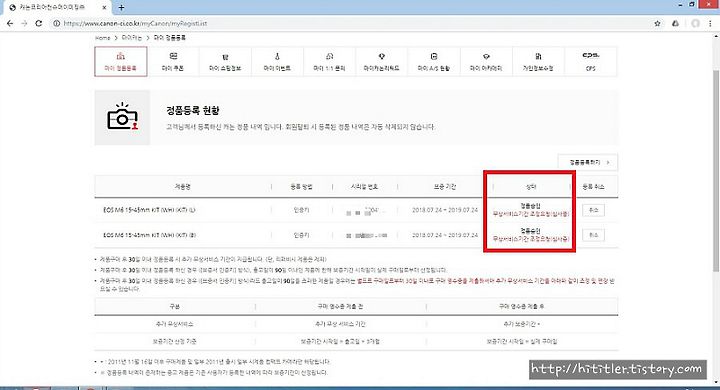
Task: Cancel registration for the first EOS M6 row
Action: [593, 210]
